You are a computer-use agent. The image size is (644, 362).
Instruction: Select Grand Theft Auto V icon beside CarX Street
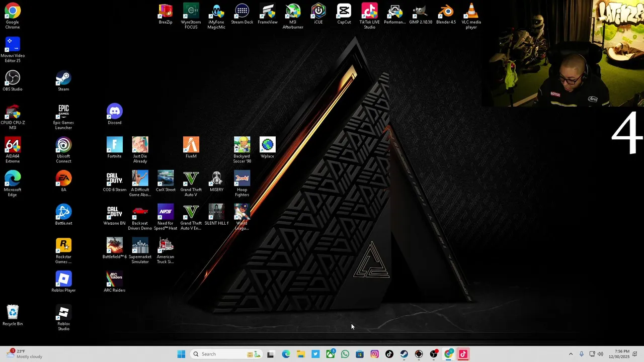pos(191,184)
